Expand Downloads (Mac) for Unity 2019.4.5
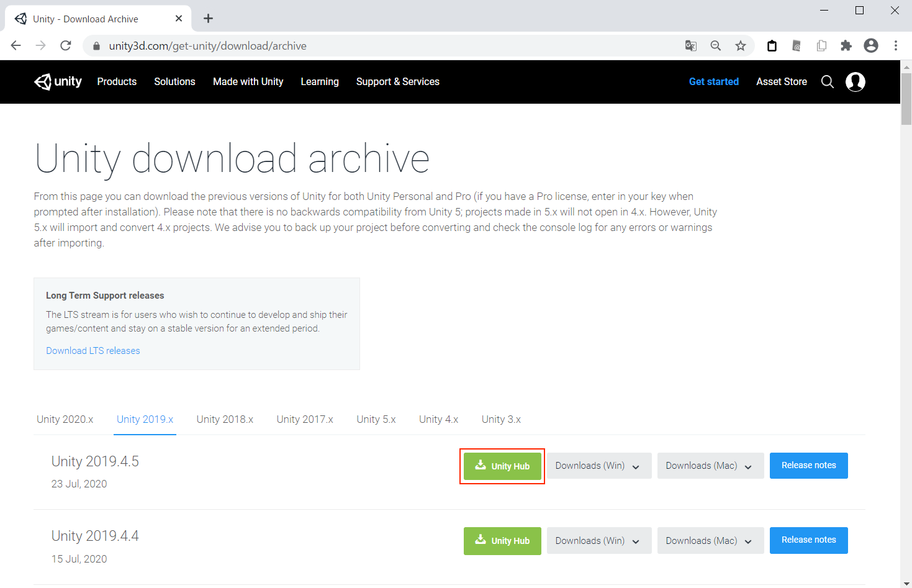 [x=708, y=466]
